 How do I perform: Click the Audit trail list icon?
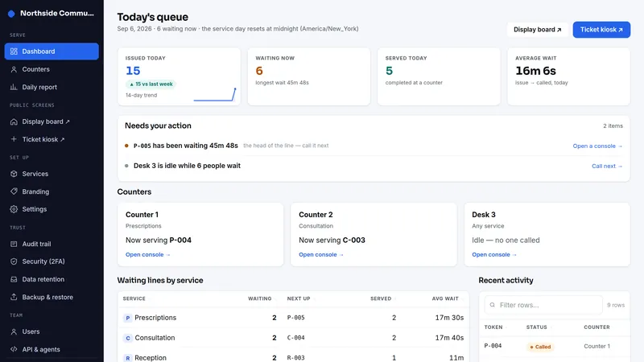pyautogui.click(x=14, y=244)
